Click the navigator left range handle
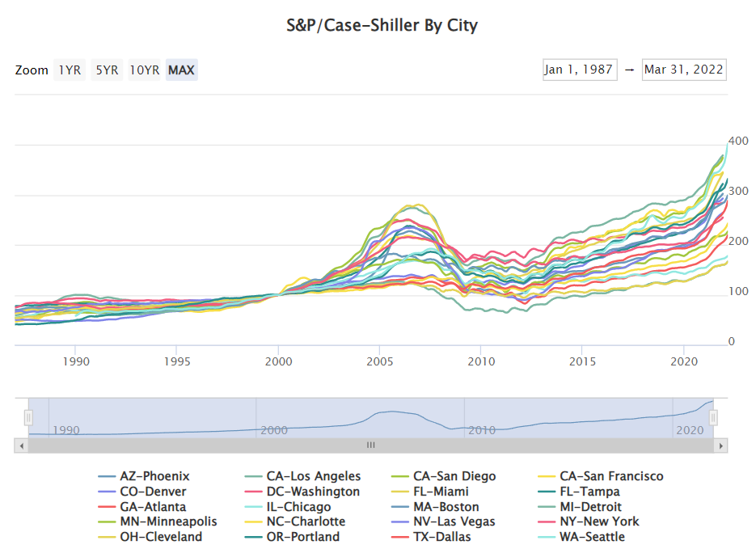The image size is (756, 549). tap(28, 417)
